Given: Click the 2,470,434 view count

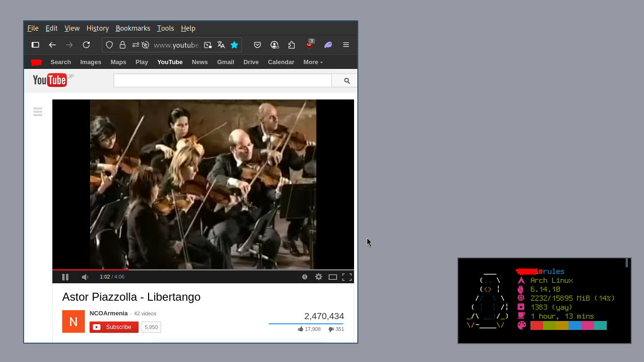Looking at the screenshot, I should click(324, 316).
